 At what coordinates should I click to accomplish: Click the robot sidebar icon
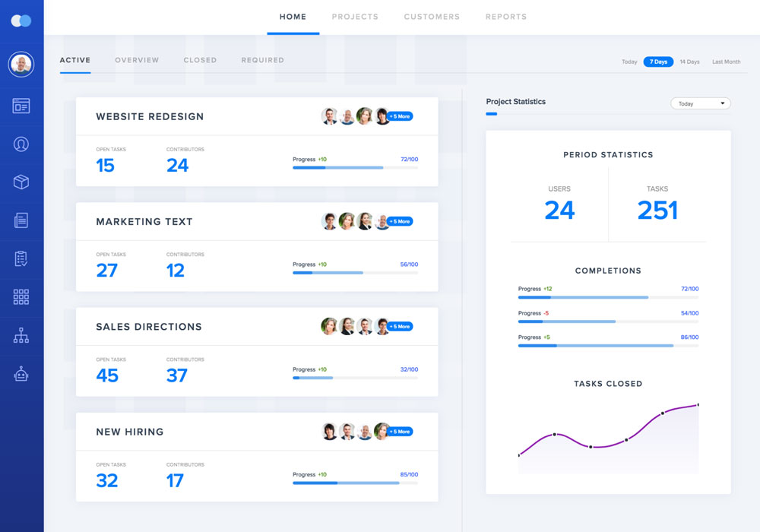pyautogui.click(x=21, y=374)
